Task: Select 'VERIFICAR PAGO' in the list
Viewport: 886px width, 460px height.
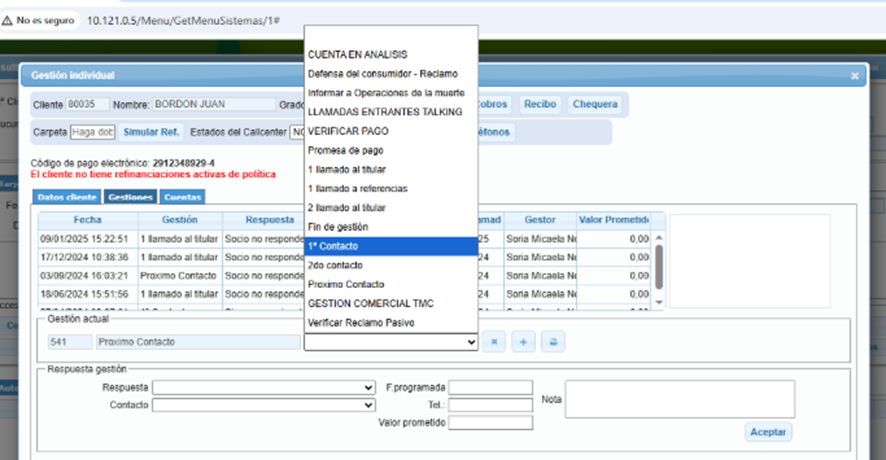Action: (x=390, y=131)
